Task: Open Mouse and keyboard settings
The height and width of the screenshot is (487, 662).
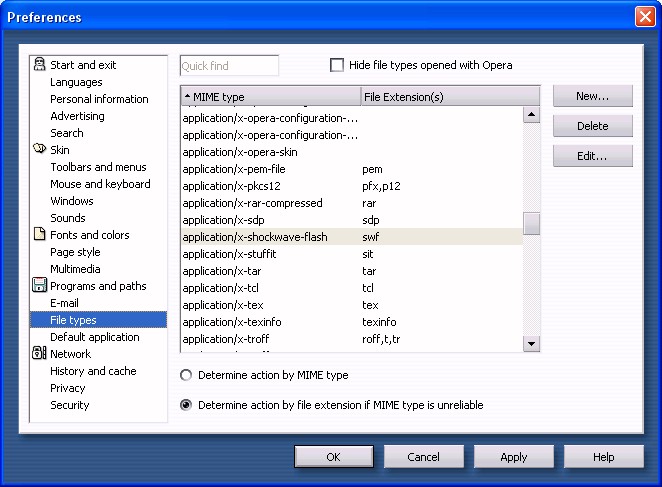Action: tap(100, 184)
